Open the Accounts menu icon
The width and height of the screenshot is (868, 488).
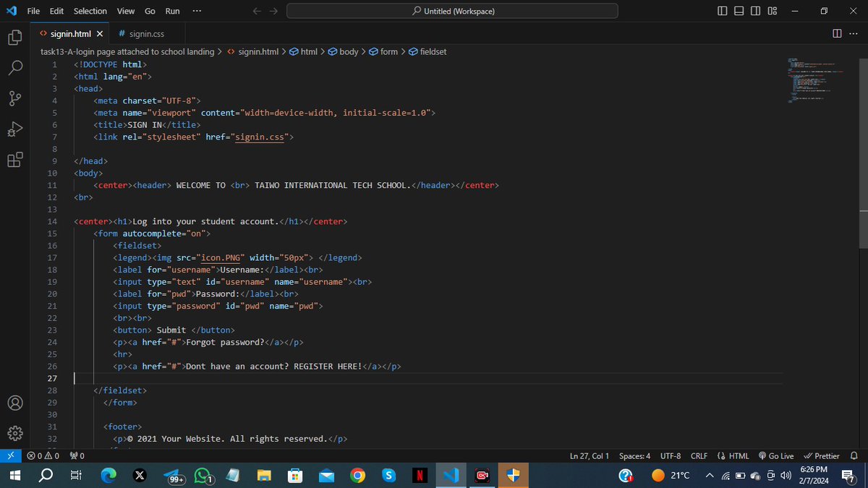[16, 403]
